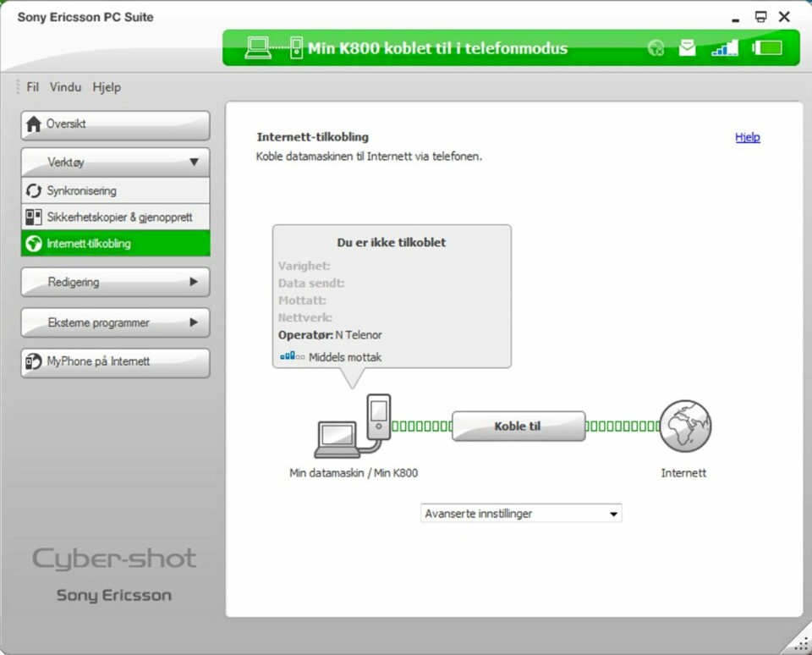Click the Sikkerhetskopier backup icon
This screenshot has width=812, height=655.
tap(34, 217)
